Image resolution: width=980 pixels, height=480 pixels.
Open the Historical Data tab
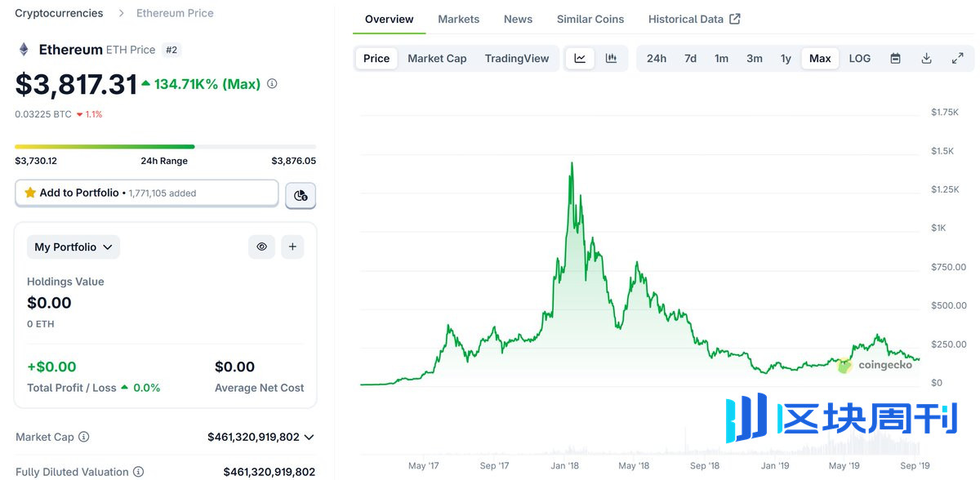click(694, 19)
